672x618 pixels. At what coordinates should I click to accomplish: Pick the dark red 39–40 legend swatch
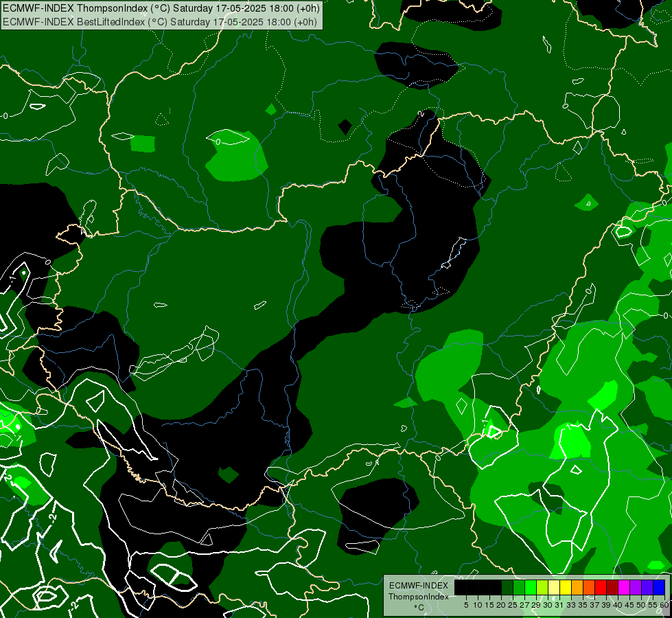(x=612, y=587)
